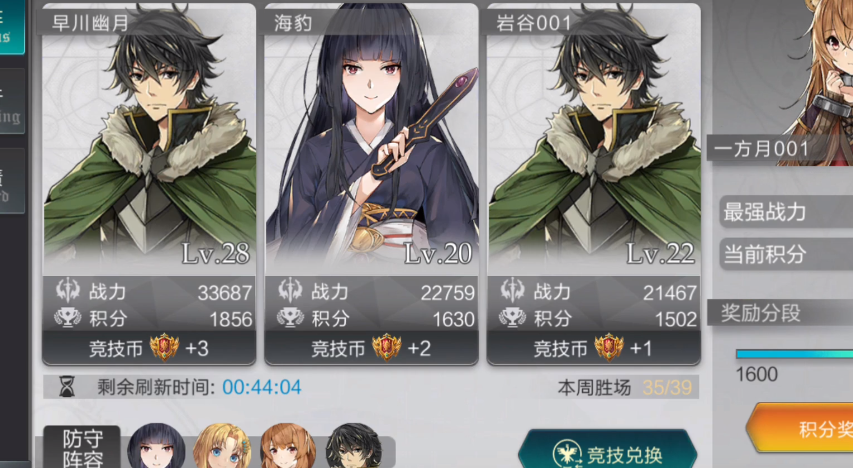Image resolution: width=853 pixels, height=468 pixels.
Task: Switch to the highlighted teal left sidebar tab
Action: (12, 27)
